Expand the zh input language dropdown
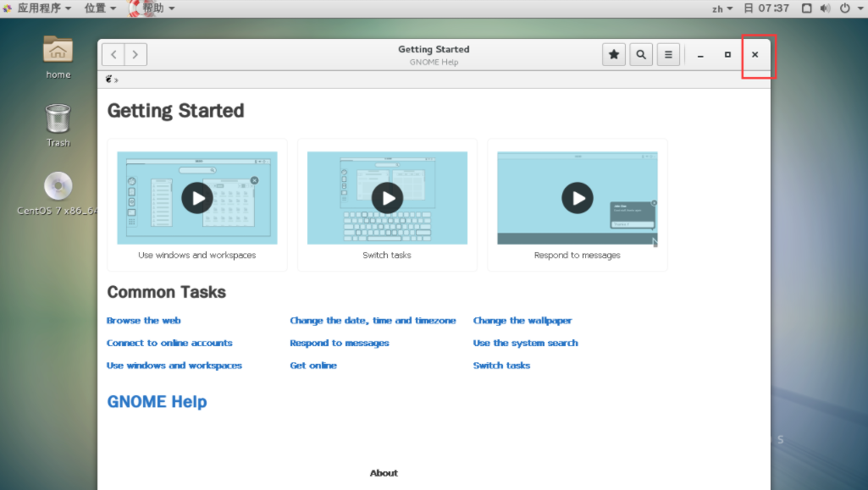The image size is (868, 490). click(x=721, y=8)
